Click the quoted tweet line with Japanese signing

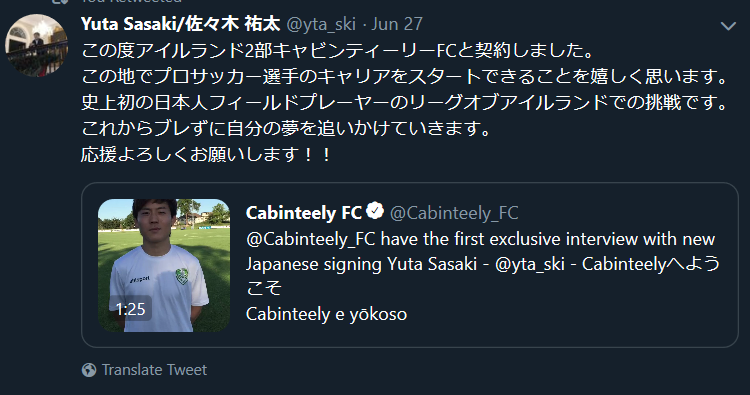(483, 264)
